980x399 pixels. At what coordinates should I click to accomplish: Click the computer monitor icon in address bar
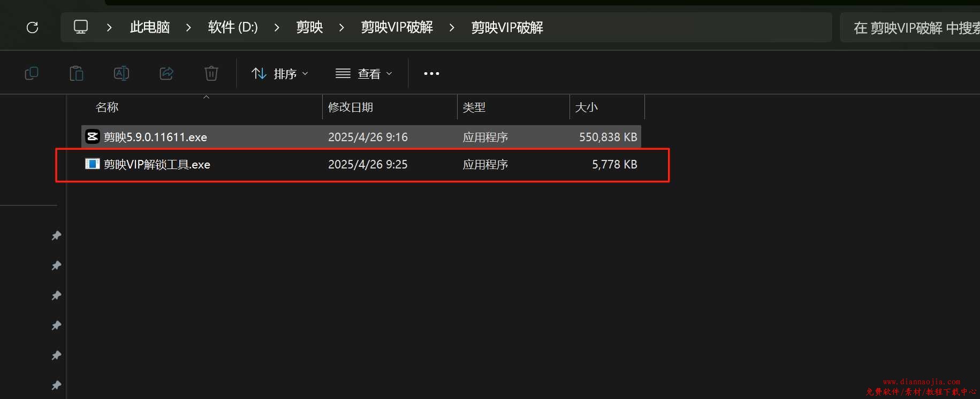click(81, 27)
